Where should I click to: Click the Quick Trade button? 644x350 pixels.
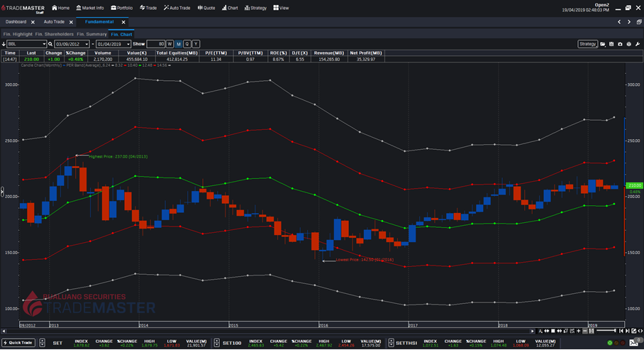[x=18, y=343]
